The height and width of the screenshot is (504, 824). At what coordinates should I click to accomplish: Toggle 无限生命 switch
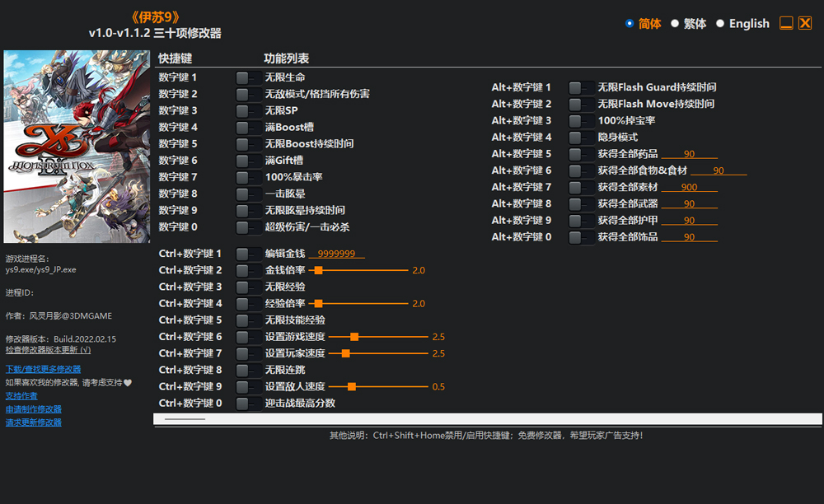[x=248, y=77]
